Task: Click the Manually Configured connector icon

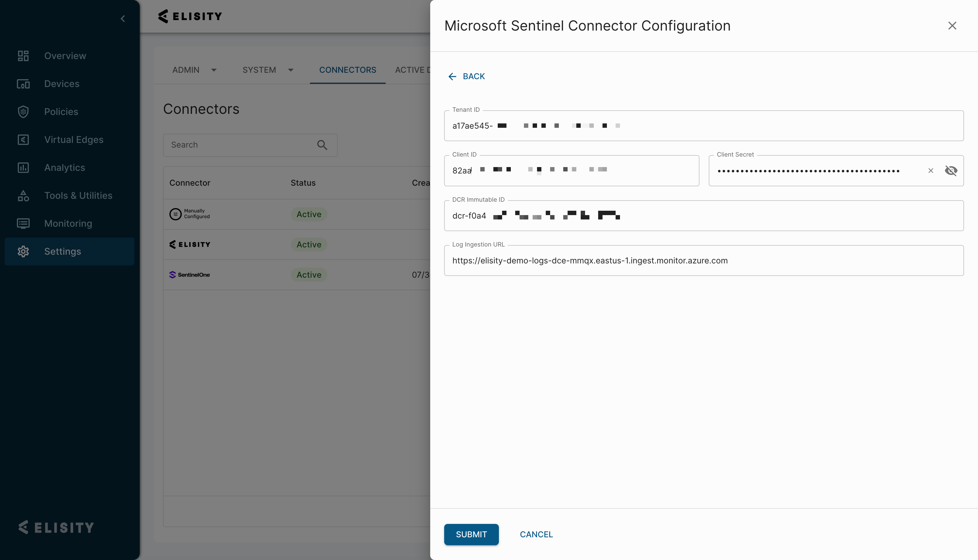Action: pos(176,214)
